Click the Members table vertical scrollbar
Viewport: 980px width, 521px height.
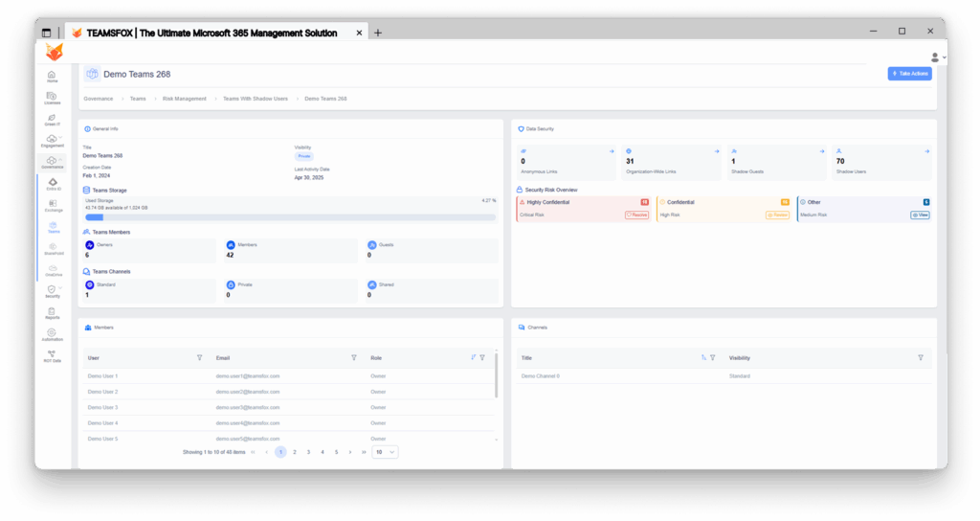tap(497, 375)
